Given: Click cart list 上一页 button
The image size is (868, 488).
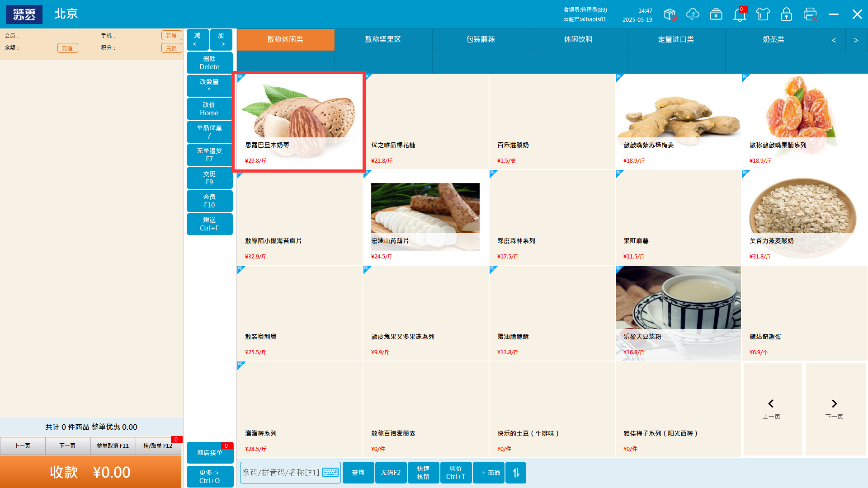Looking at the screenshot, I should tap(23, 446).
